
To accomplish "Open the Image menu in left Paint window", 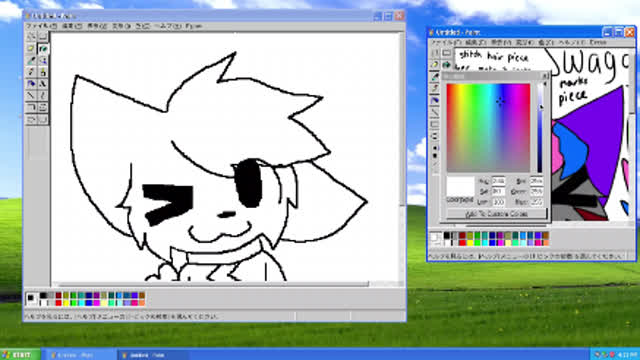I will (121, 26).
